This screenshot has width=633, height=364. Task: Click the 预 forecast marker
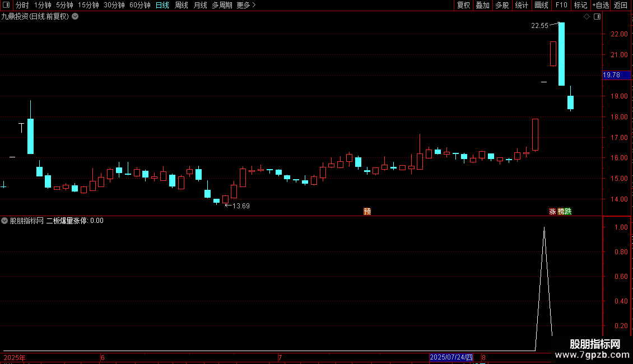coord(367,212)
